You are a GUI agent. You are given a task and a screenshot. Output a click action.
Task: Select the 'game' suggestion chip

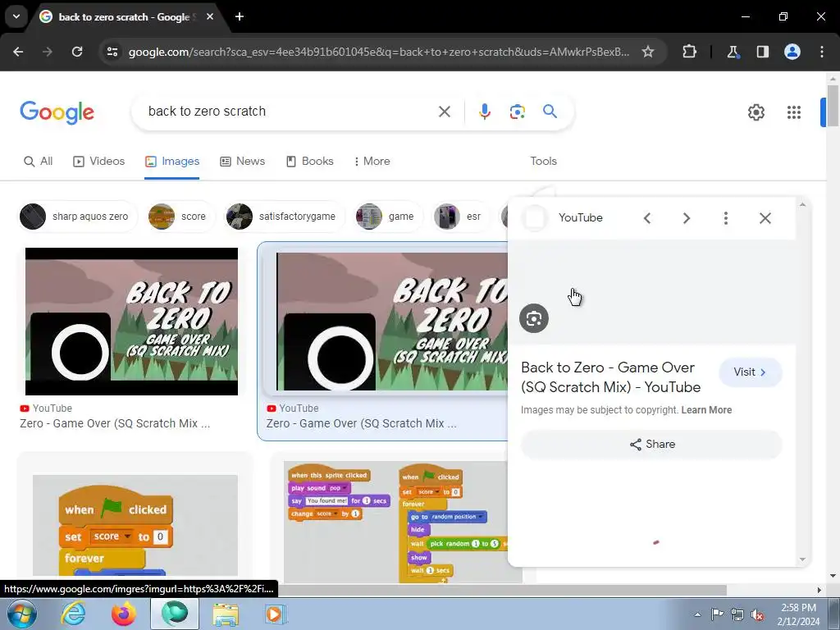click(x=388, y=217)
